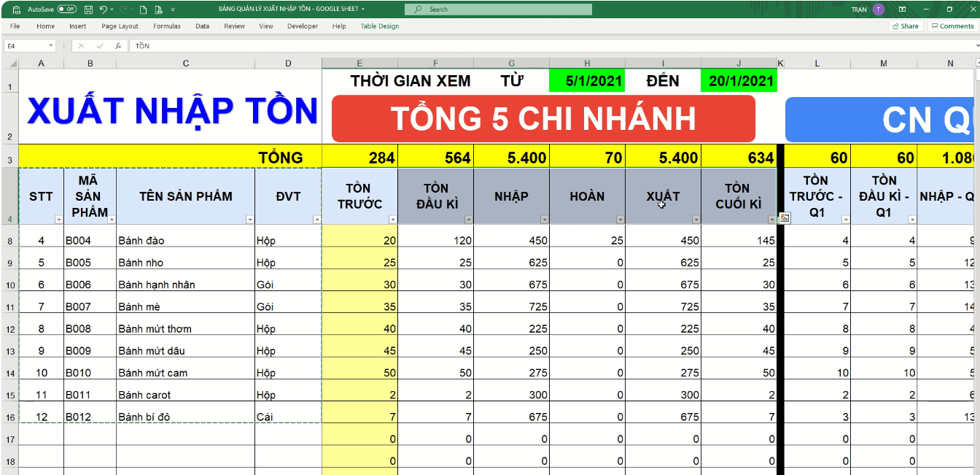
Task: Expand the Customize Quick Access Toolbar menu
Action: tap(172, 9)
